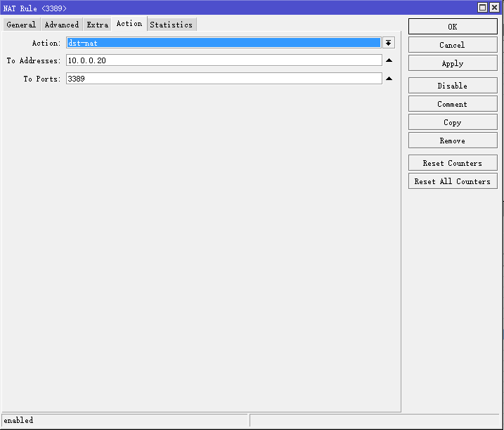Select the Action tab
The width and height of the screenshot is (504, 430).
pyautogui.click(x=129, y=24)
